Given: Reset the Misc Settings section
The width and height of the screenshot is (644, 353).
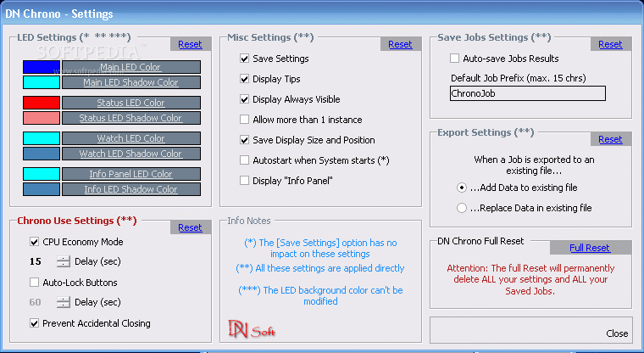Looking at the screenshot, I should [x=401, y=44].
